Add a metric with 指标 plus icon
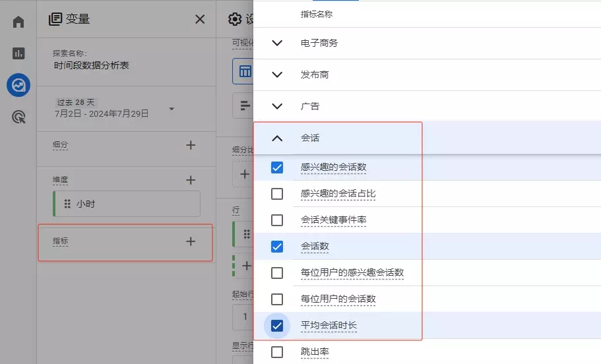This screenshot has height=364, width=601. (191, 241)
